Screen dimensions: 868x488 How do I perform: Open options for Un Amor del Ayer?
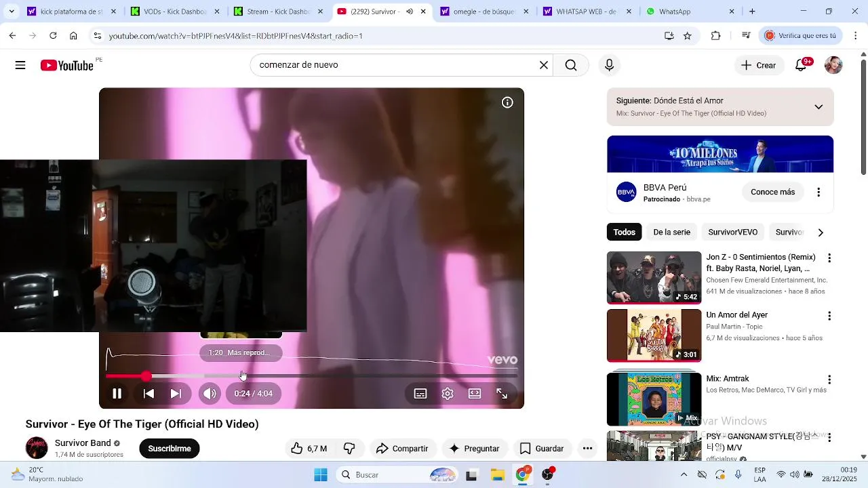click(829, 316)
